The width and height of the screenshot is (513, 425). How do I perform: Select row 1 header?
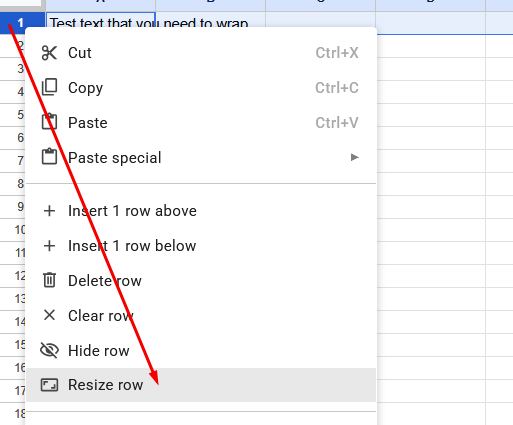(x=22, y=23)
